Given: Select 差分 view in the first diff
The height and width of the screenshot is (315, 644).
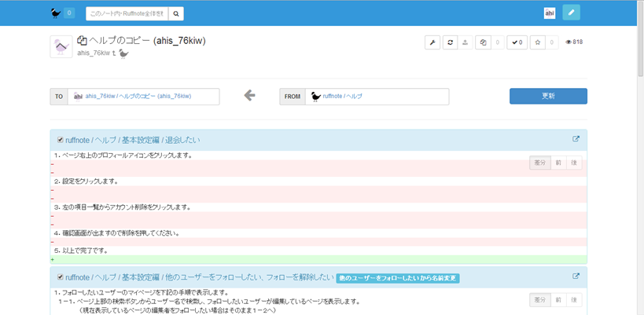Looking at the screenshot, I should coord(539,163).
